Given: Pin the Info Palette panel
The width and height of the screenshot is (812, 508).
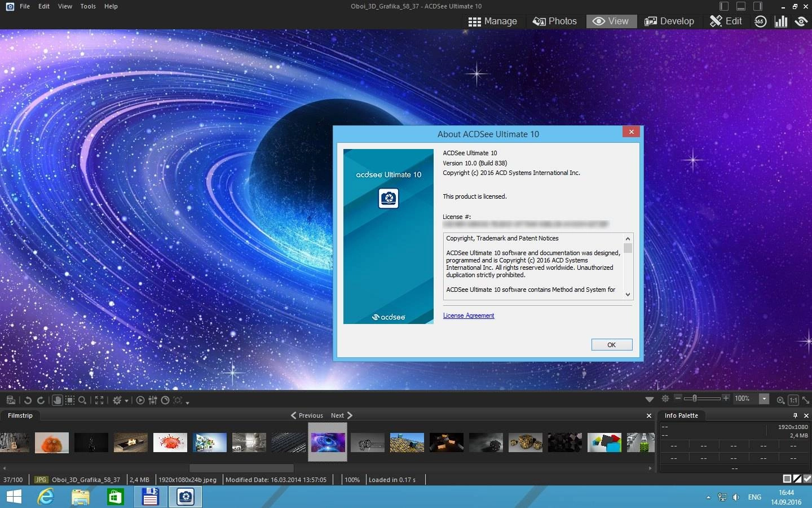Looking at the screenshot, I should point(796,415).
